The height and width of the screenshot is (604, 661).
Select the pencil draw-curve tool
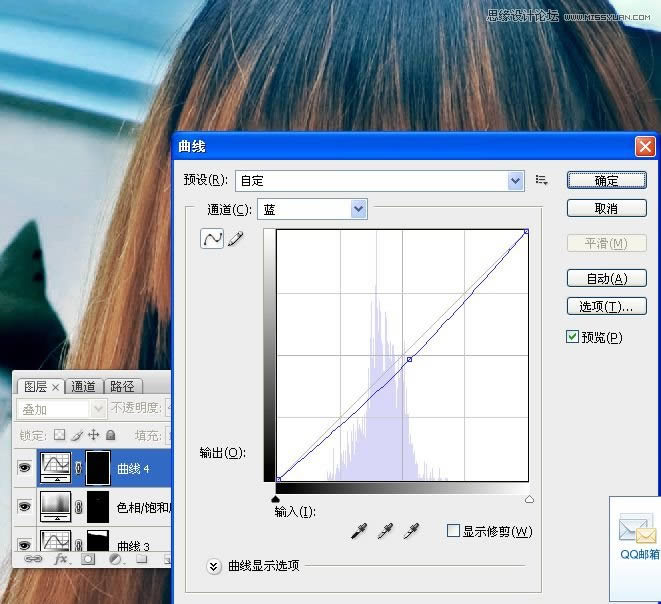point(236,239)
